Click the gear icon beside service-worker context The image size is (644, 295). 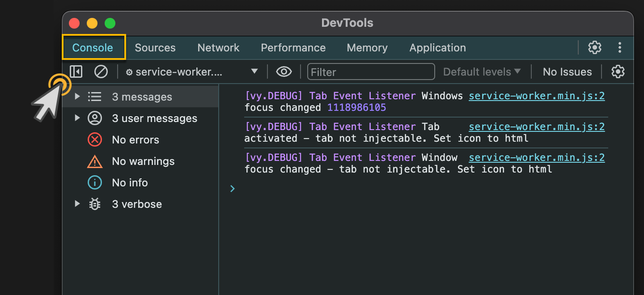129,72
